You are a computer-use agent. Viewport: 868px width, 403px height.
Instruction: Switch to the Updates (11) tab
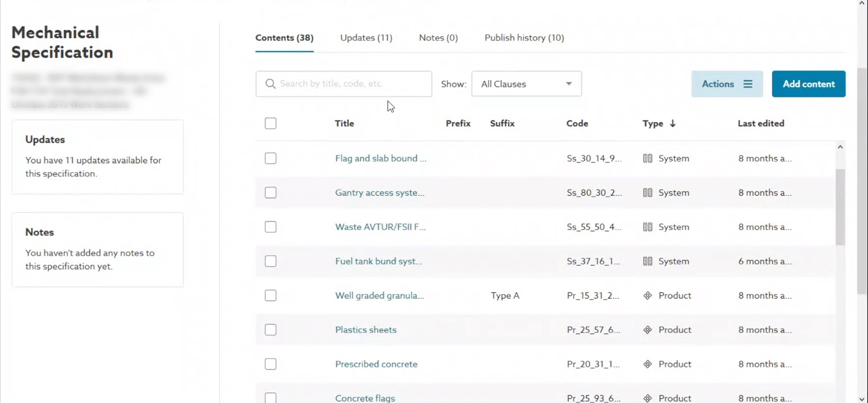pos(366,37)
